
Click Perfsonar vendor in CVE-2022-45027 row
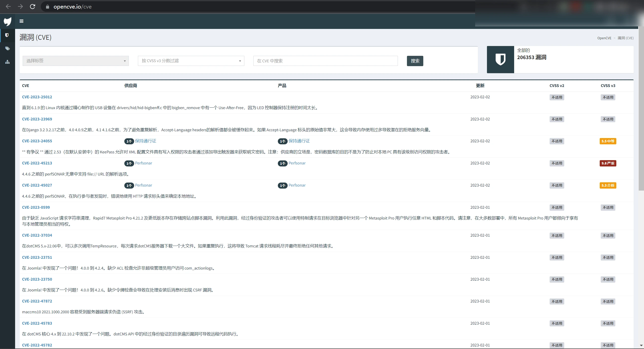pyautogui.click(x=143, y=185)
